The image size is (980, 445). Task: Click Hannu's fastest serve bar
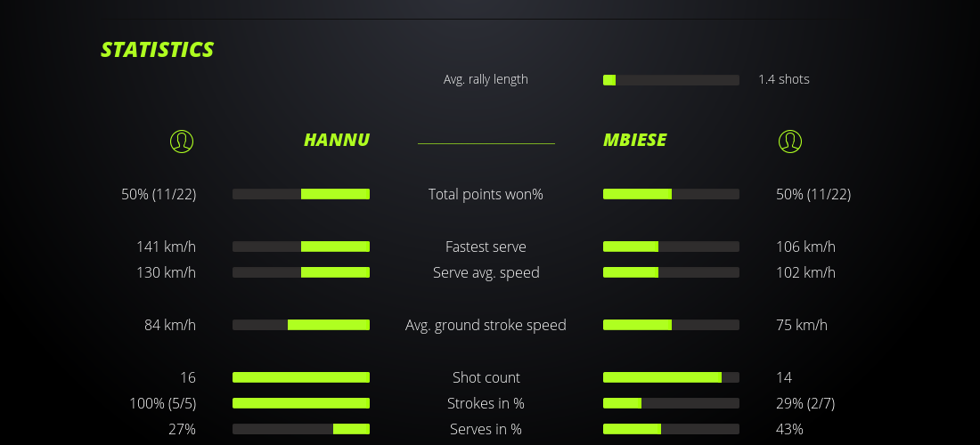[x=301, y=247]
